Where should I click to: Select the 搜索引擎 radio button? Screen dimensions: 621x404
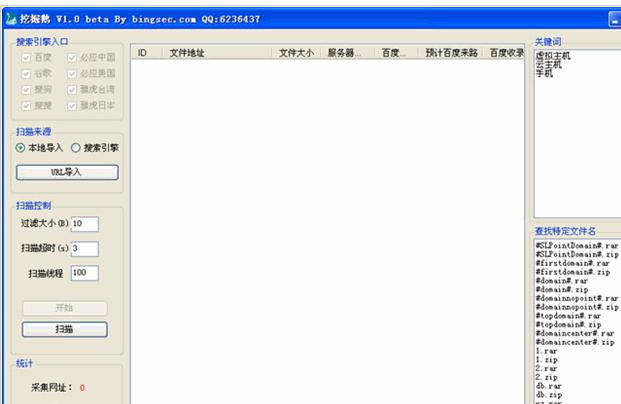pos(76,147)
